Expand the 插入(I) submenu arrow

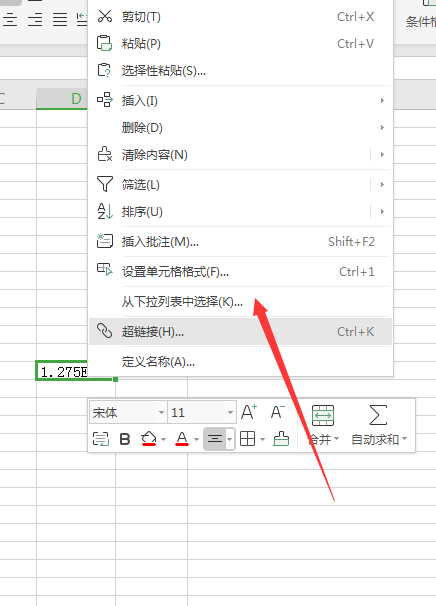click(382, 100)
